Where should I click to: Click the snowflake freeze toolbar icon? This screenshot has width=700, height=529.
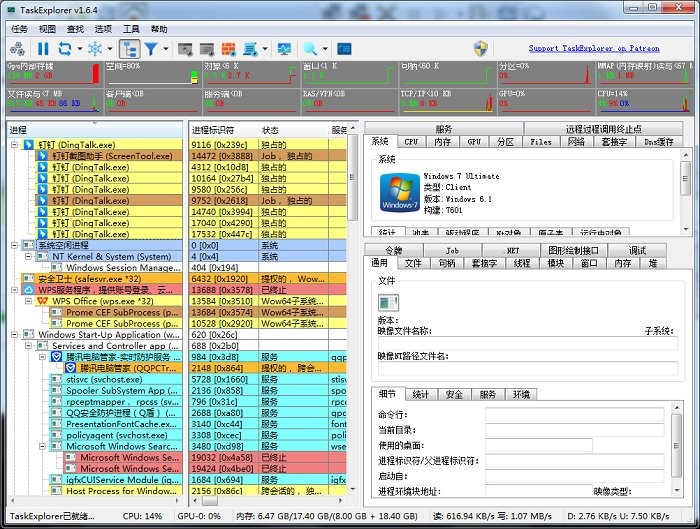[x=94, y=48]
